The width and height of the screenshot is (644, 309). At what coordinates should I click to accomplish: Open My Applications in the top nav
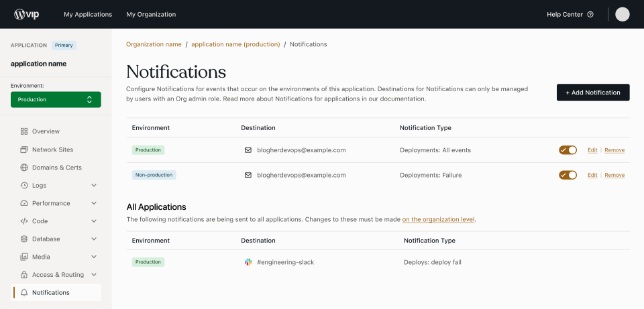[x=88, y=14]
